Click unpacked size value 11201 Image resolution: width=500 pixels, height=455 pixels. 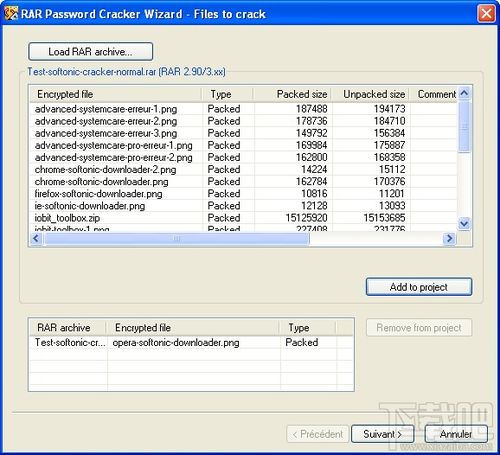(392, 194)
